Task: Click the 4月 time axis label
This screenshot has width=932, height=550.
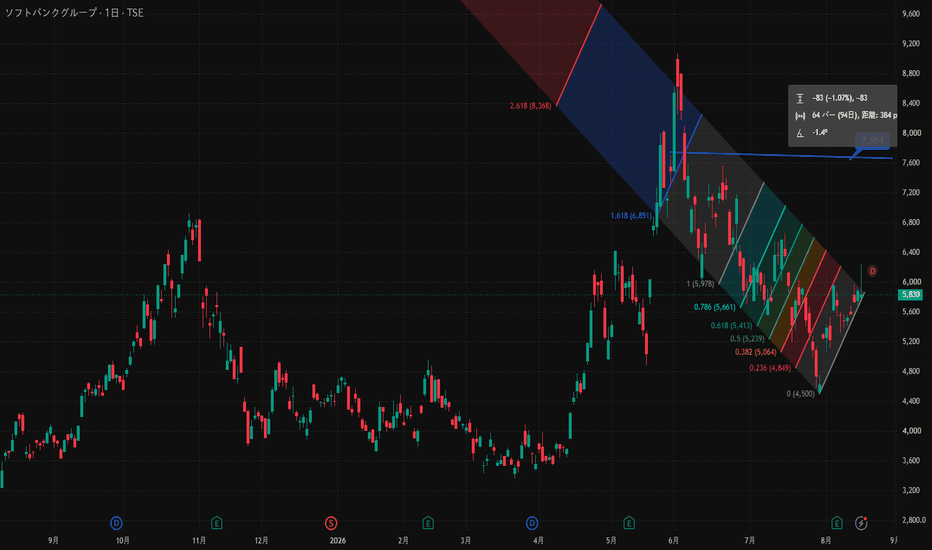Action: [538, 540]
